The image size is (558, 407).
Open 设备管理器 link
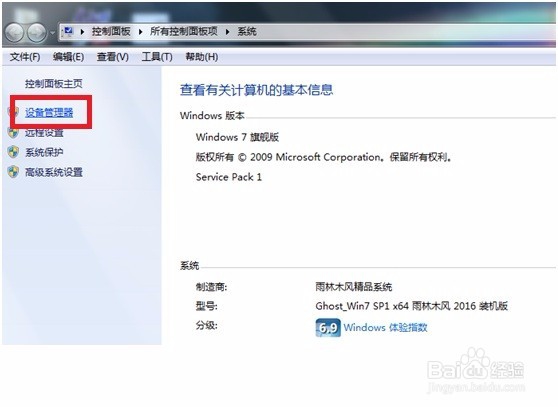point(49,112)
